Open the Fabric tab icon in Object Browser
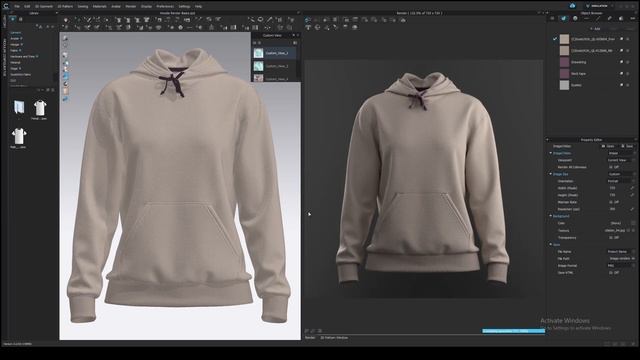The height and width of the screenshot is (360, 640). point(563,19)
